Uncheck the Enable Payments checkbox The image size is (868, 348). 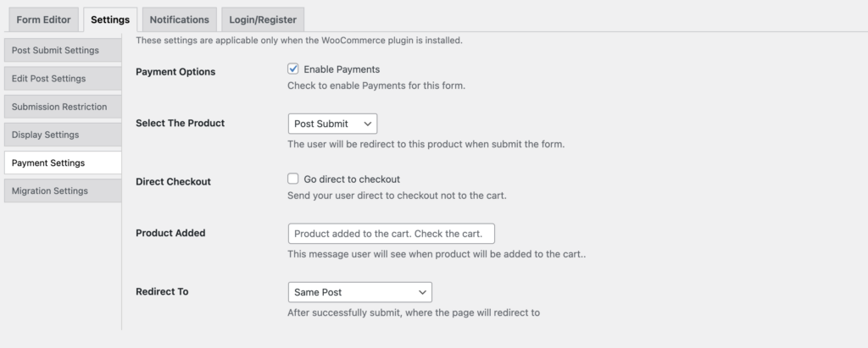[x=293, y=69]
